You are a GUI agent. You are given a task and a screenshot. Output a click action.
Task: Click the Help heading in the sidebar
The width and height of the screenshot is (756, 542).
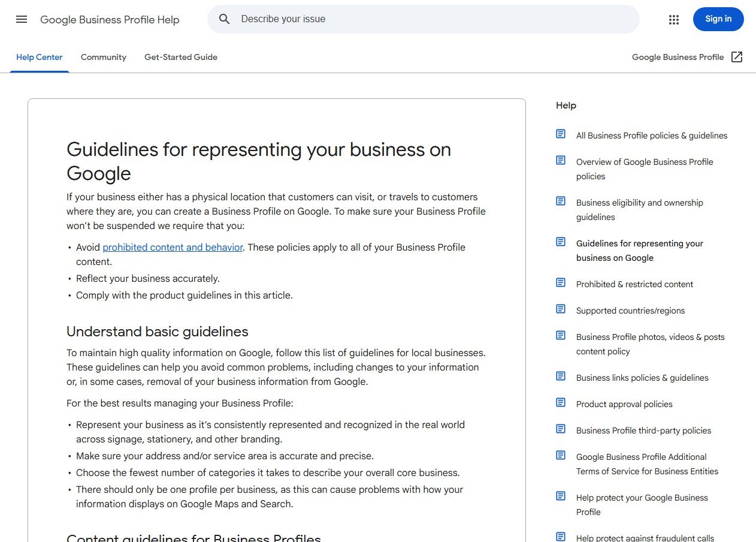click(x=566, y=106)
